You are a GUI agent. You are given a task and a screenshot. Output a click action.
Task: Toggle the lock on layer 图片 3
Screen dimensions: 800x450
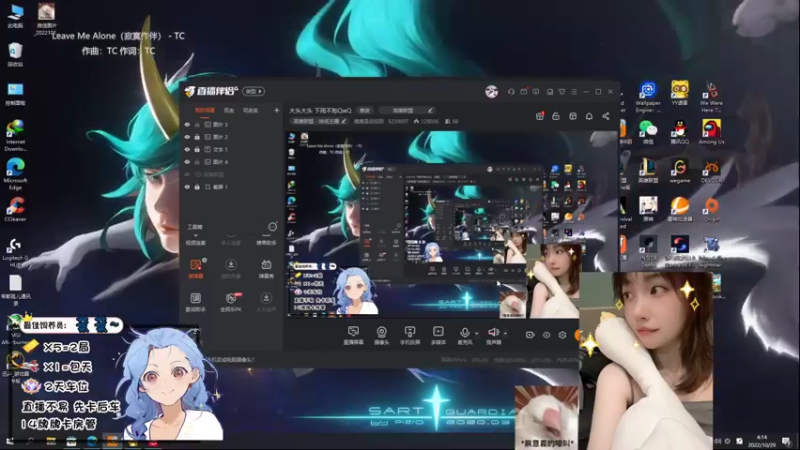point(197,124)
